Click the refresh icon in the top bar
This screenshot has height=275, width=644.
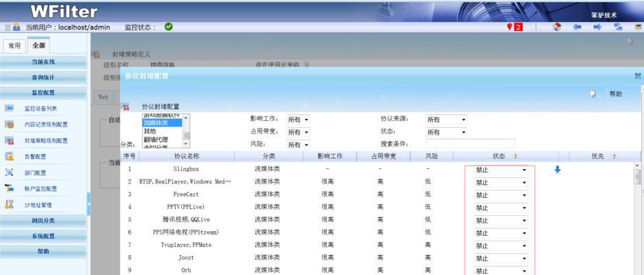[618, 27]
